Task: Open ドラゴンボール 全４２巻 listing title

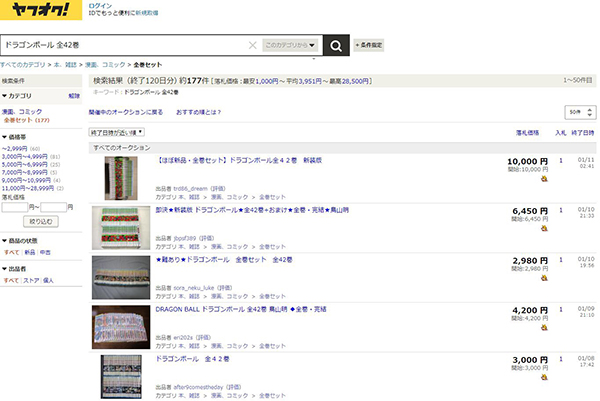Action: tap(192, 359)
